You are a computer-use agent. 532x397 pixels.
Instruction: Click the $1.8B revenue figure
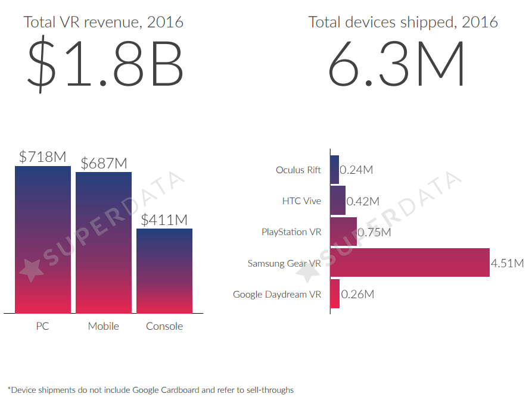pos(105,64)
